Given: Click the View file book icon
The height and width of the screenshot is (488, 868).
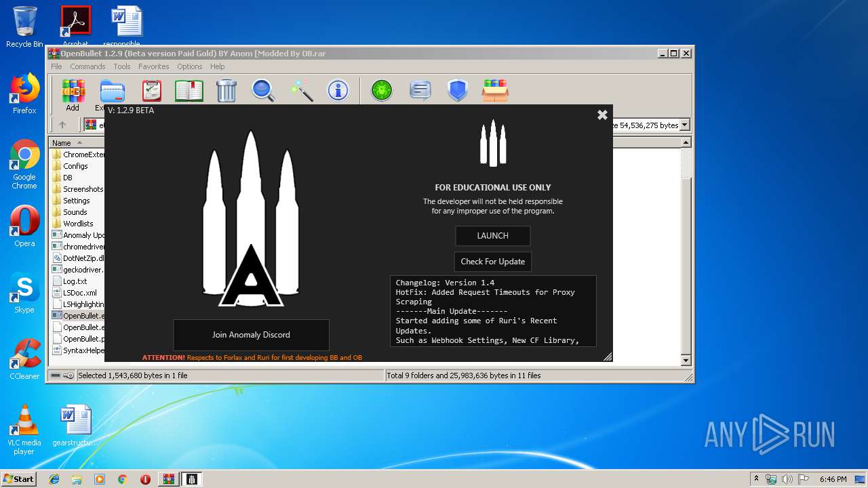Looking at the screenshot, I should 189,90.
